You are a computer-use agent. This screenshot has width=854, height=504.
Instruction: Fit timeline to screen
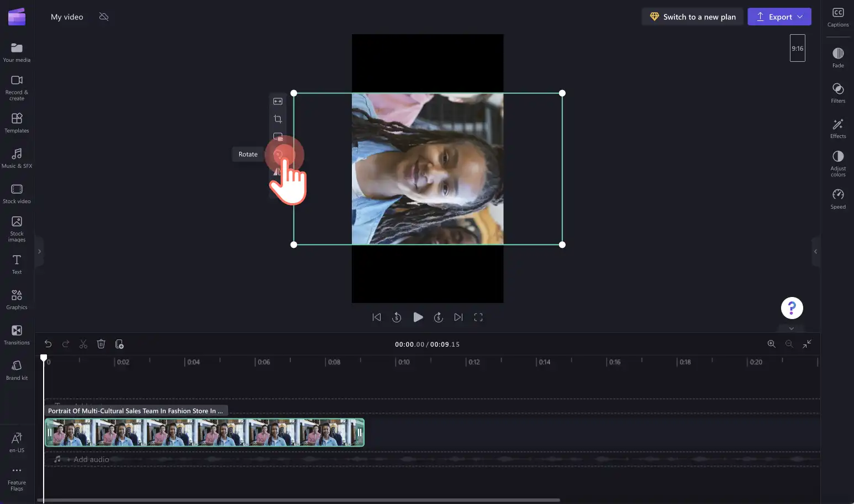807,344
